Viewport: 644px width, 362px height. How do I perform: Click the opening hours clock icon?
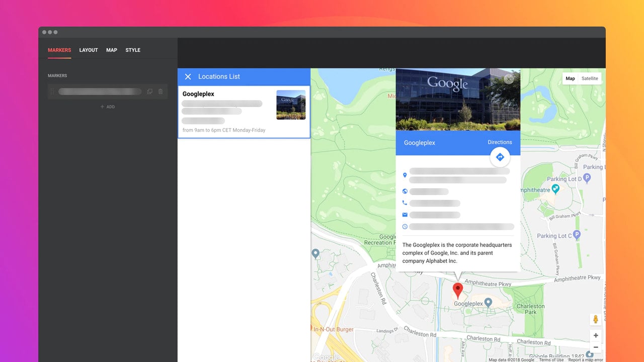[x=405, y=227]
